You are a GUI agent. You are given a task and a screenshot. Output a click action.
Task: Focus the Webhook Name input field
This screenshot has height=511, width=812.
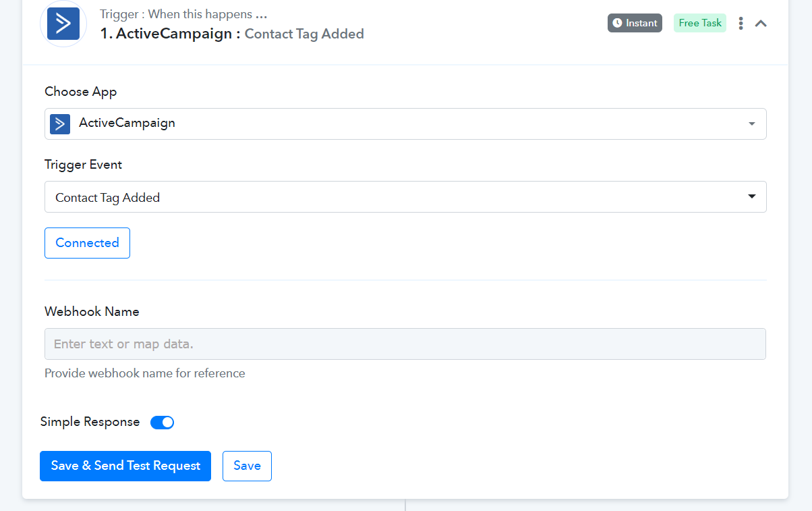[405, 344]
